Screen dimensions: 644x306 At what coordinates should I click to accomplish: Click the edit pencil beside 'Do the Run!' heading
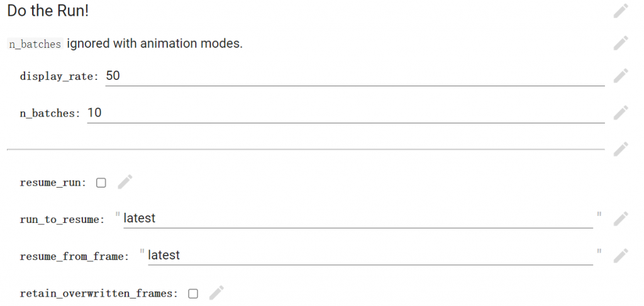coord(621,11)
